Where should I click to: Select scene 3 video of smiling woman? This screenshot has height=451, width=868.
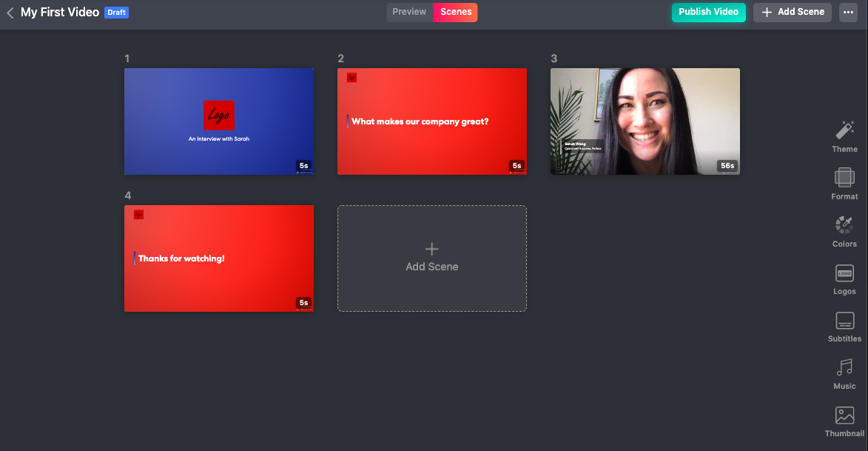click(x=645, y=121)
